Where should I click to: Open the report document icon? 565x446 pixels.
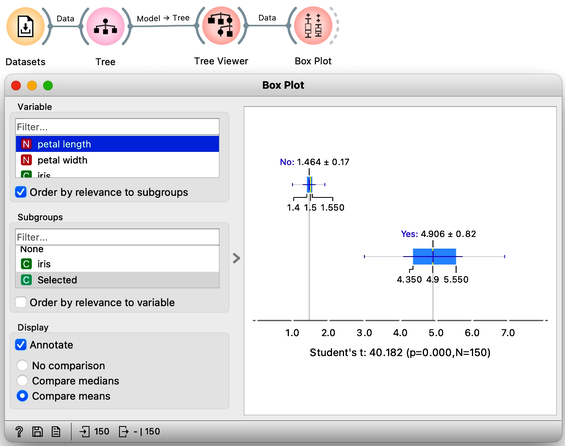pos(56,431)
